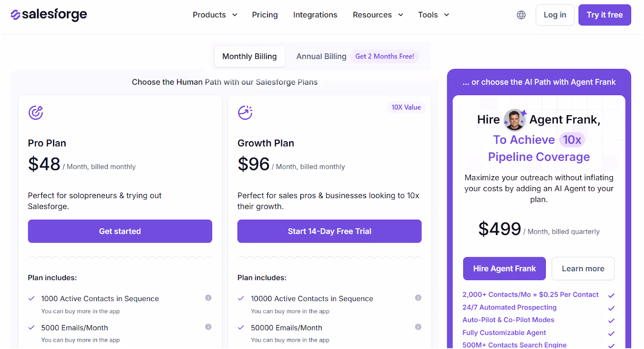Click Agent Frank's avatar photo
The height and width of the screenshot is (349, 644).
pyautogui.click(x=514, y=120)
